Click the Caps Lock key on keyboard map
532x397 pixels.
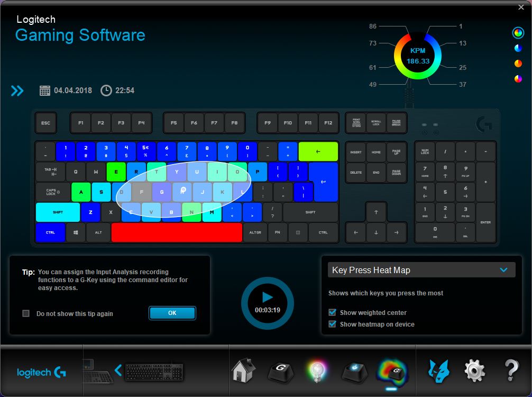[x=53, y=192]
